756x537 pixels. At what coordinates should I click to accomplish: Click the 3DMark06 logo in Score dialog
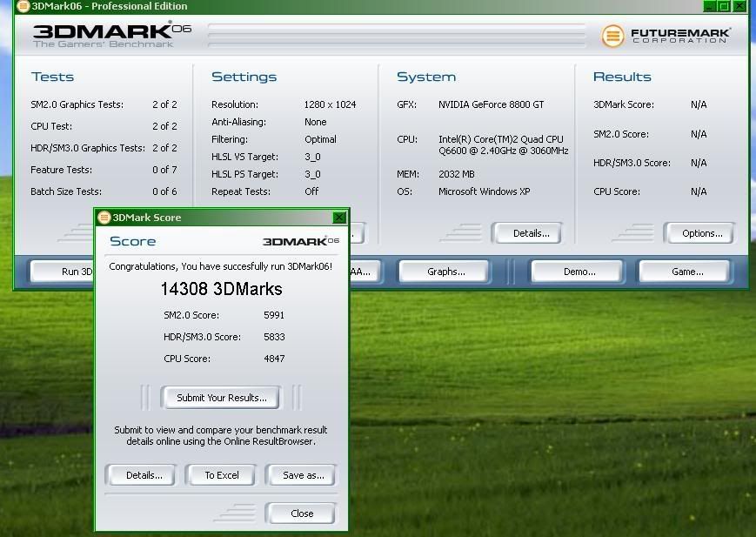[301, 241]
